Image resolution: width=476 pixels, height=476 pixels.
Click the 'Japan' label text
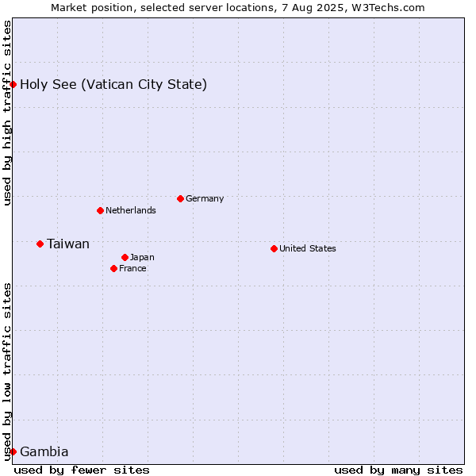(142, 257)
